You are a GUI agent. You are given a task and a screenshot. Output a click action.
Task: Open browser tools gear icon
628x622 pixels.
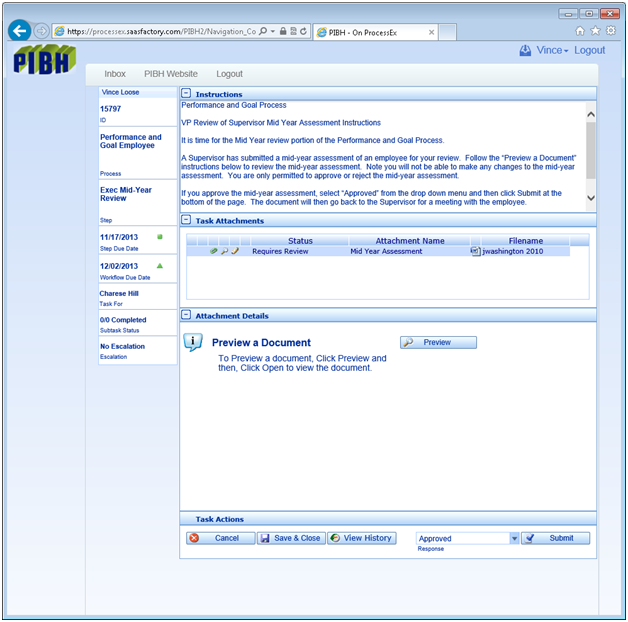pos(611,31)
